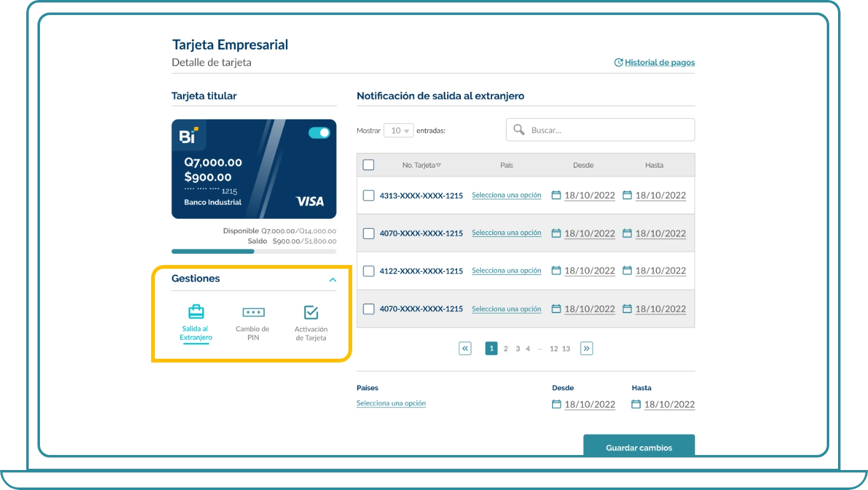
Task: Go to page 13 in pagination
Action: pyautogui.click(x=566, y=349)
